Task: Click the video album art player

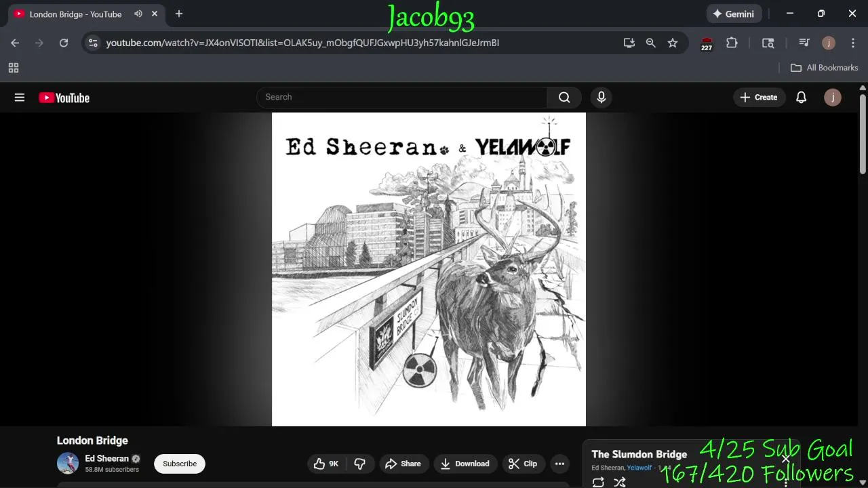Action: point(429,269)
